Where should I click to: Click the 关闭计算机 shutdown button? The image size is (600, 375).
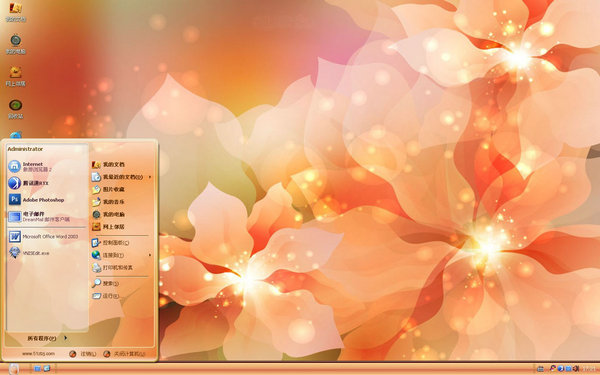click(125, 354)
